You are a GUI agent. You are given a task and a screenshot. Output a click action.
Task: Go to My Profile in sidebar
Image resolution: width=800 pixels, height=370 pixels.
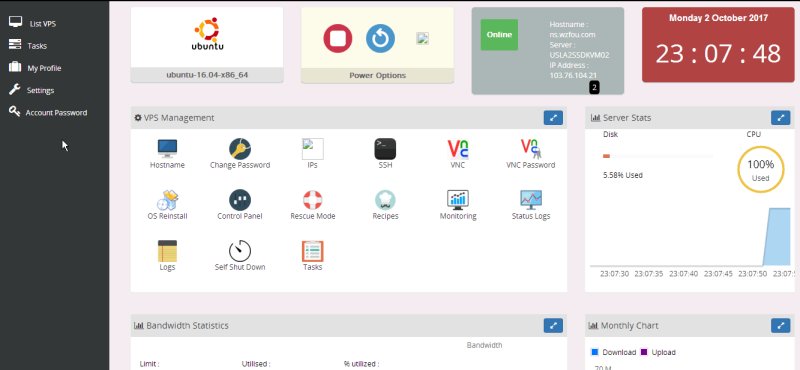(x=35, y=68)
